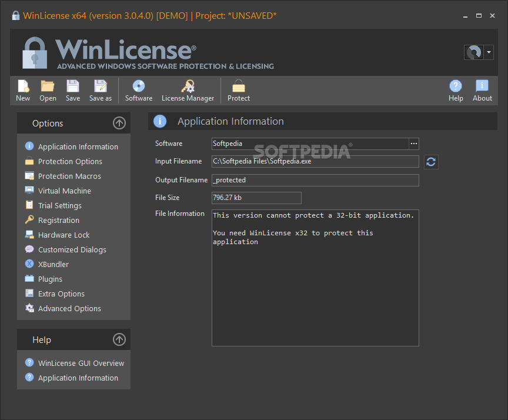Open the Plugins section
This screenshot has width=508, height=420.
point(50,279)
